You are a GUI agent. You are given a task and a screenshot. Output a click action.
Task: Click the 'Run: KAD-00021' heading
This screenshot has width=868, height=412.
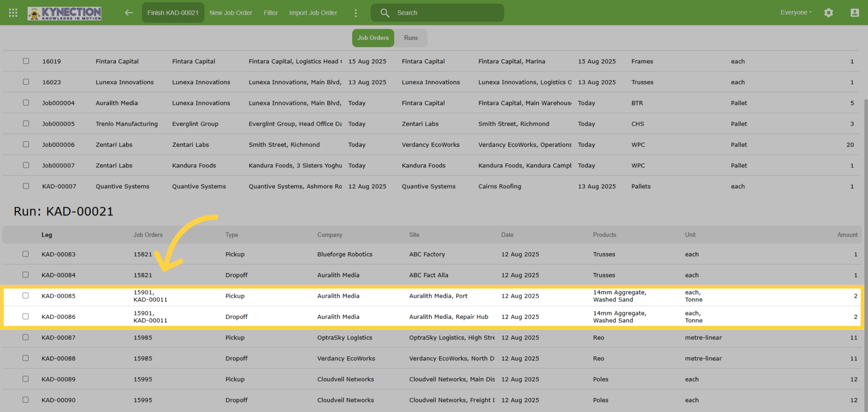64,211
